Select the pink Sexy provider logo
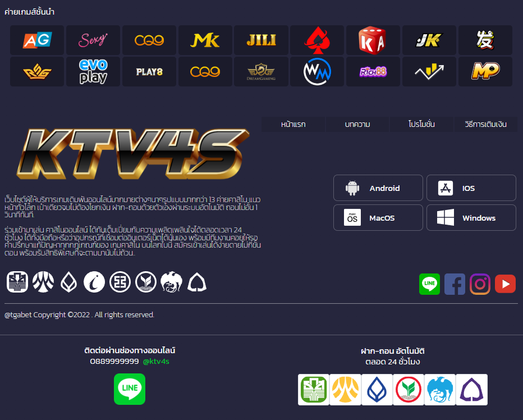Screen dimensions: 523x420 point(93,40)
